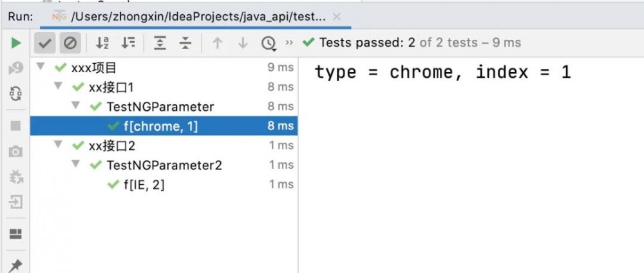
Task: Sort test results by duration
Action: pos(128,43)
